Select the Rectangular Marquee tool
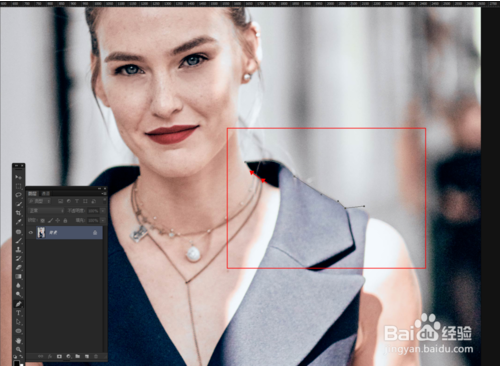This screenshot has width=500, height=367. [18, 186]
